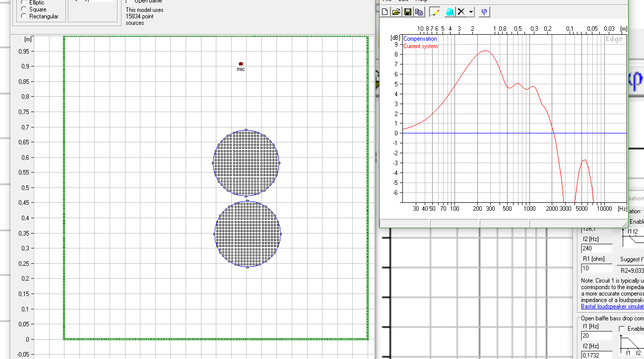Select the Rectangular shape radio button
Screen dimensions: 644x359
(24, 16)
